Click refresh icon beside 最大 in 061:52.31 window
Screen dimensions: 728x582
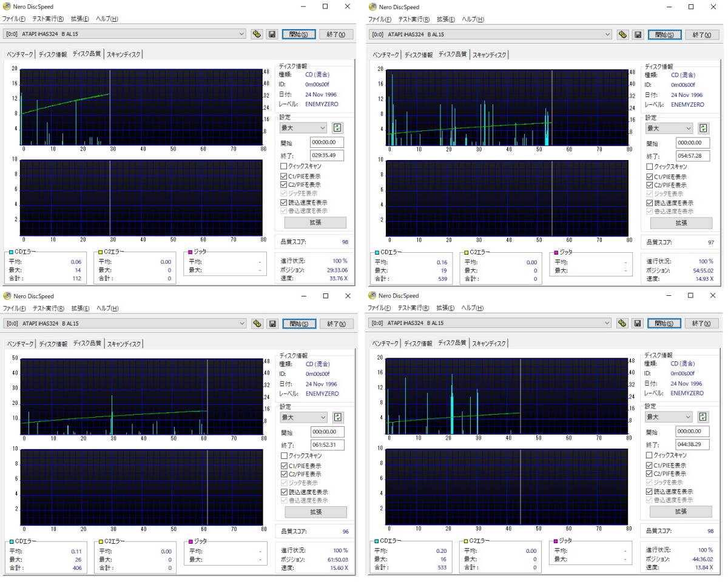click(x=337, y=417)
